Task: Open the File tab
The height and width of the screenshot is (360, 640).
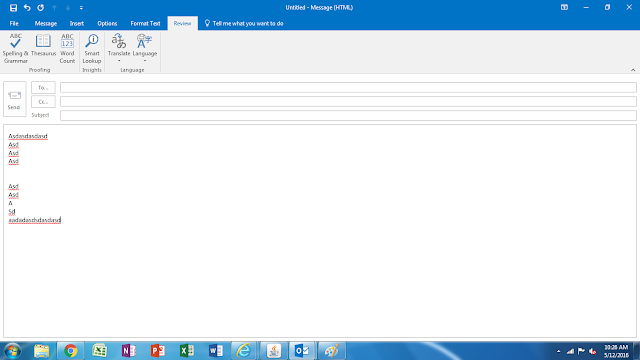Action: (14, 23)
